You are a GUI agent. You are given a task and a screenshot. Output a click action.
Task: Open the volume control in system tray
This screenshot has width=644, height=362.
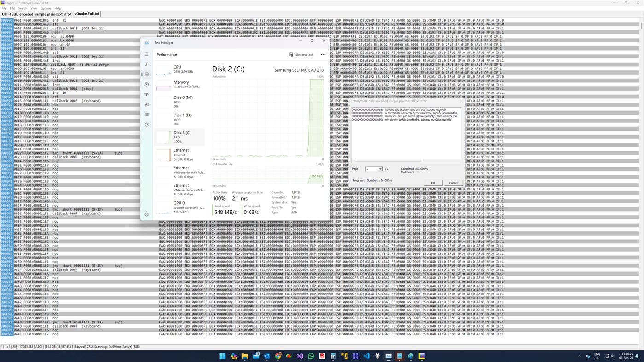tap(613, 356)
